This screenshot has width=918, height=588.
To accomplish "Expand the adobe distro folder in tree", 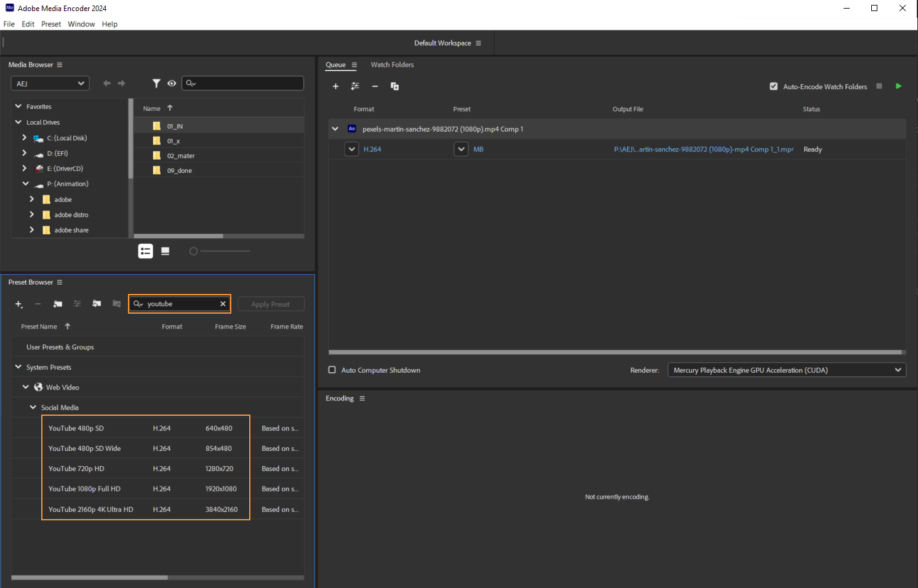I will 32,215.
